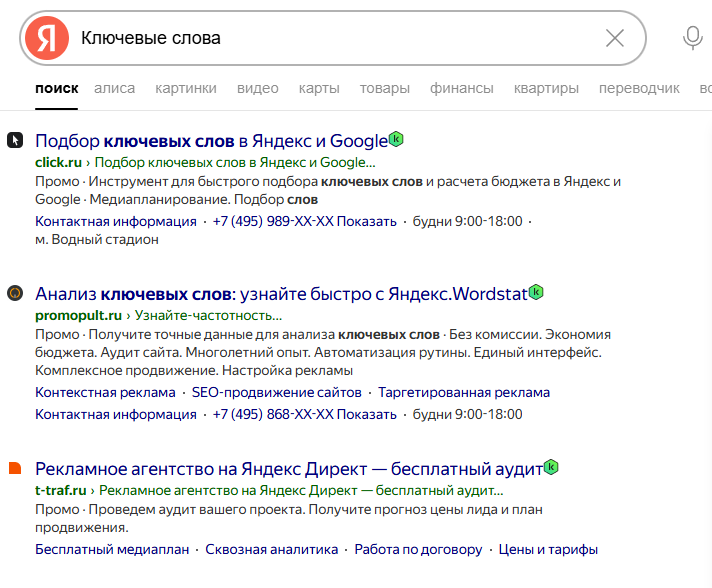Open the "картинки" tab
Viewport: 712px width, 588px height.
click(186, 88)
